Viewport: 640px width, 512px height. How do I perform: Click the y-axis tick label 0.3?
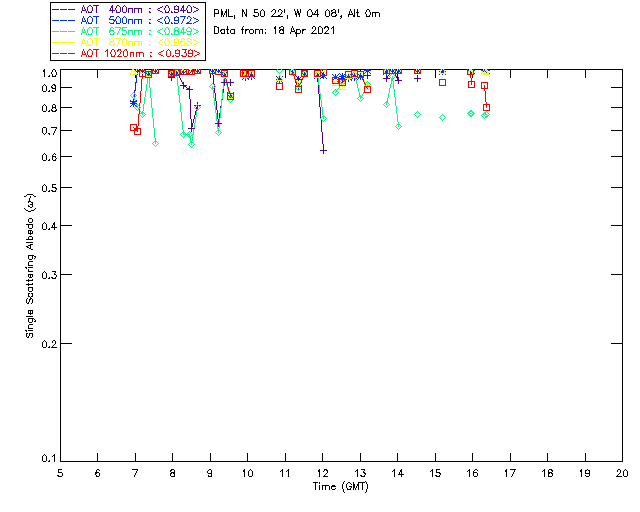tap(49, 275)
